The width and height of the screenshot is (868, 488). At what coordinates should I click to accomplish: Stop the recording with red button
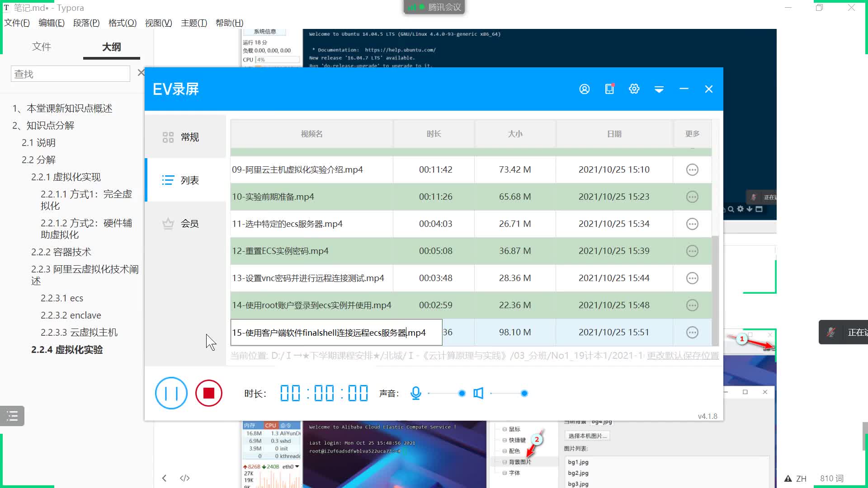[208, 393]
